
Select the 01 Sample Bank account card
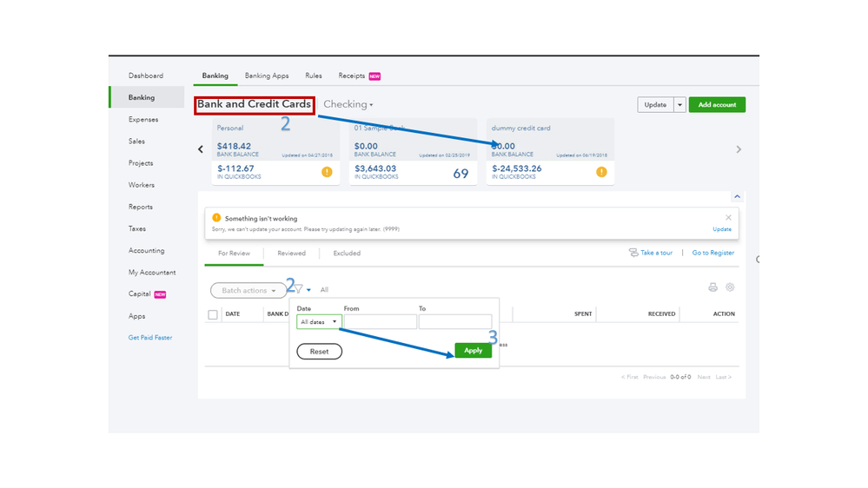pos(413,152)
